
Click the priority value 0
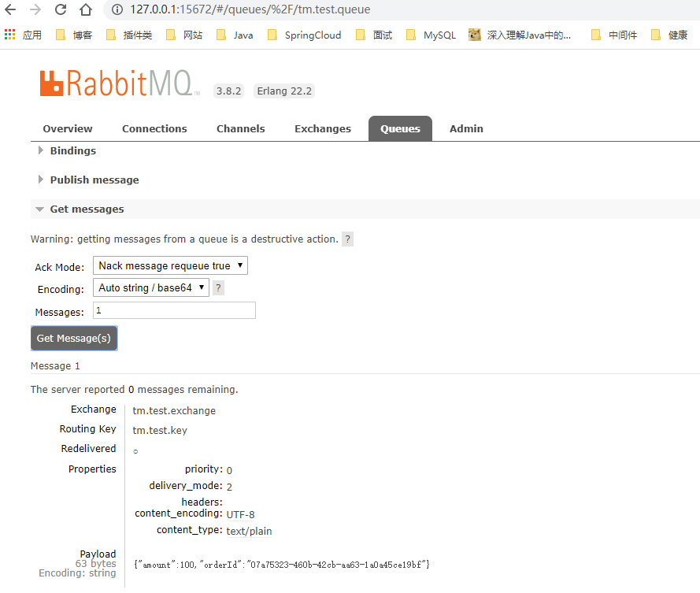pos(229,471)
